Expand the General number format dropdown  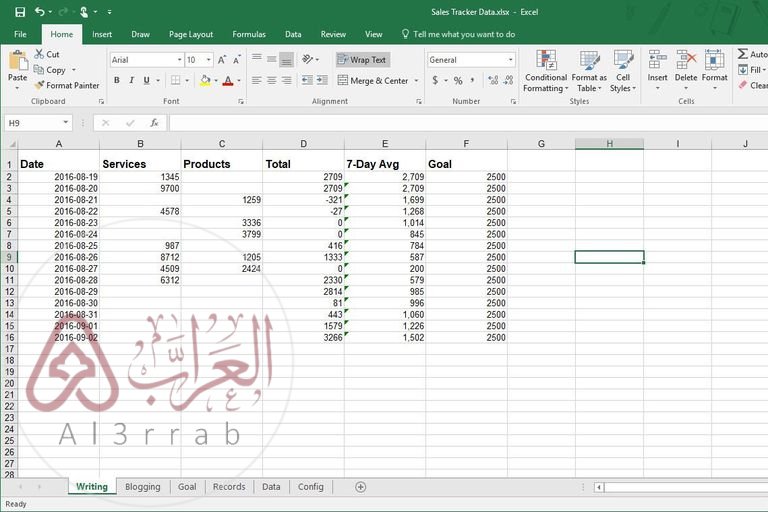pos(510,60)
